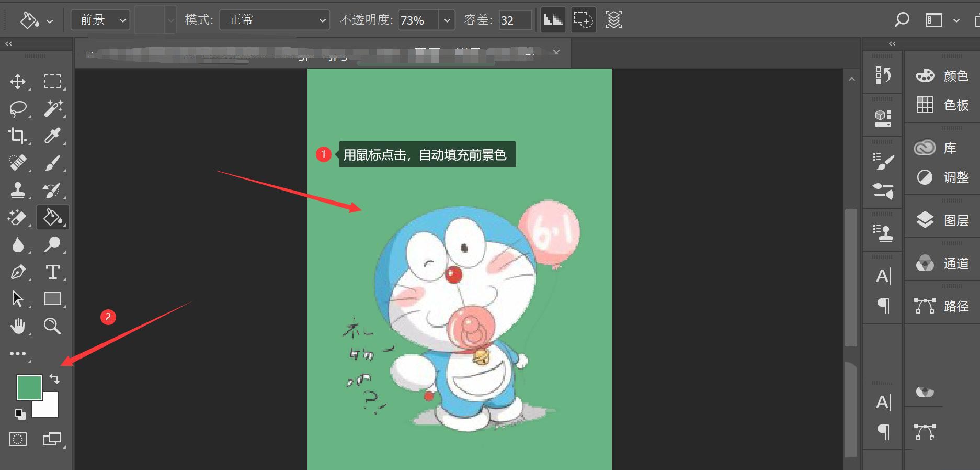The width and height of the screenshot is (980, 470).
Task: Open the 前景 fill source dropdown
Action: [x=100, y=20]
